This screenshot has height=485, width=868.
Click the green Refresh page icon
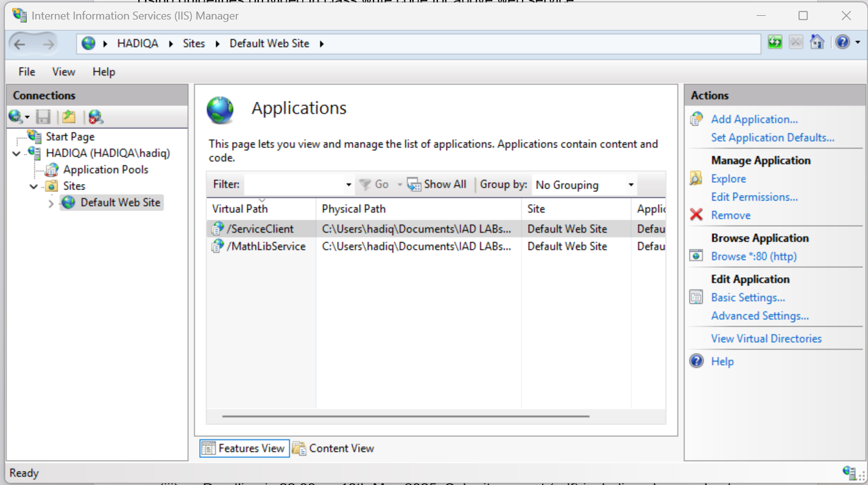775,42
